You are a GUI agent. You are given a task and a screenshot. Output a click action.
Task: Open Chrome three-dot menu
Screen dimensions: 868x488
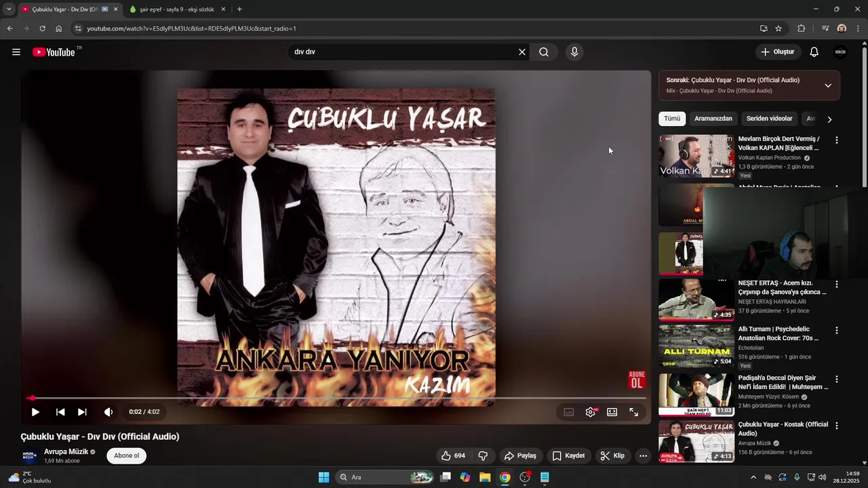point(859,28)
